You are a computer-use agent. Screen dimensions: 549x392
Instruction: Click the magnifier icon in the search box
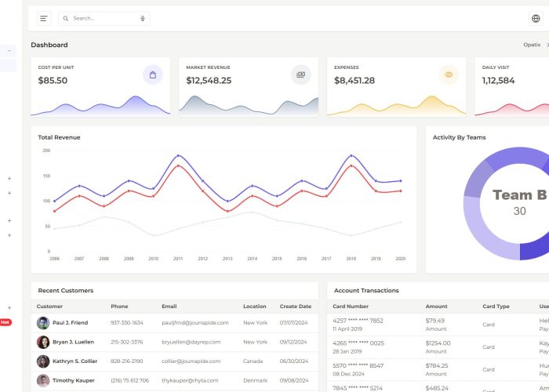pos(65,19)
